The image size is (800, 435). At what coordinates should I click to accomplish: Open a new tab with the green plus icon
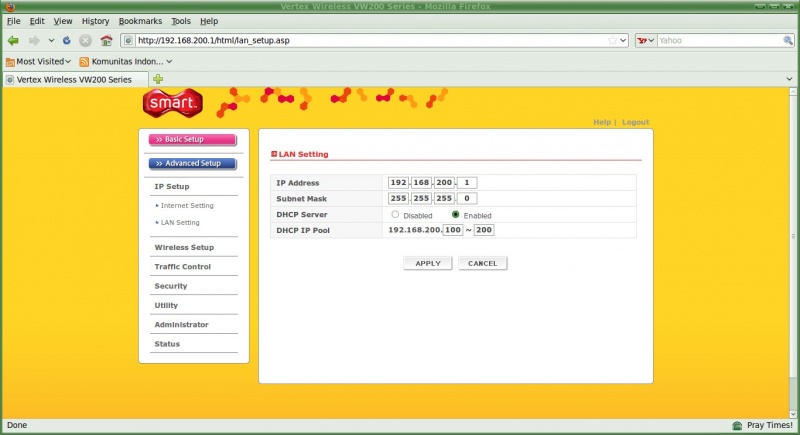click(x=158, y=79)
